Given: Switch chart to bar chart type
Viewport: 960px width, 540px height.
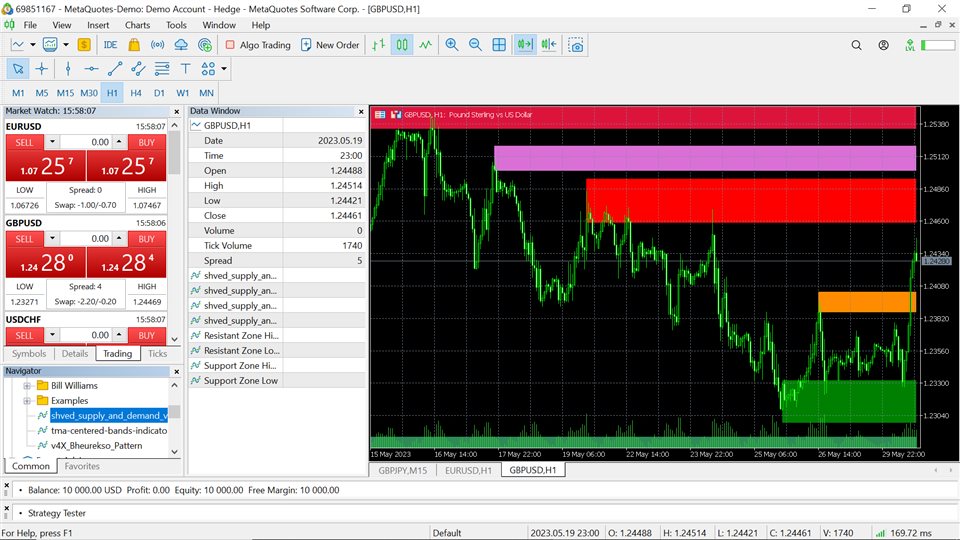Looking at the screenshot, I should [378, 45].
